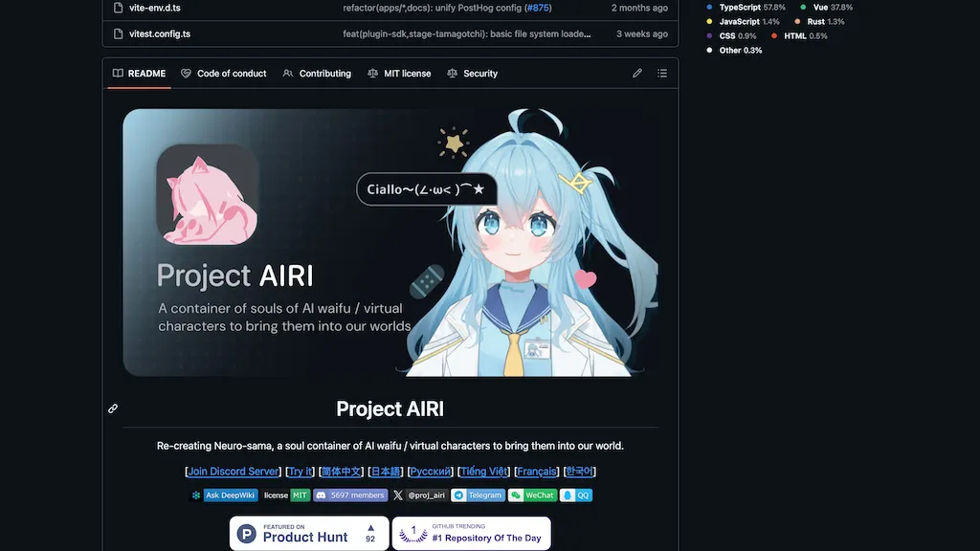
Task: Click the Try it link
Action: (x=300, y=472)
